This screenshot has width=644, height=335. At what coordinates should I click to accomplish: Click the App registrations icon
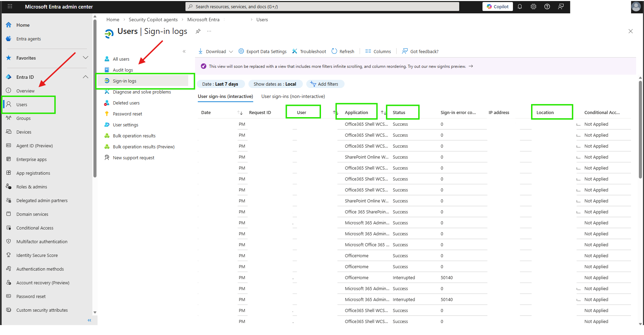pyautogui.click(x=9, y=173)
